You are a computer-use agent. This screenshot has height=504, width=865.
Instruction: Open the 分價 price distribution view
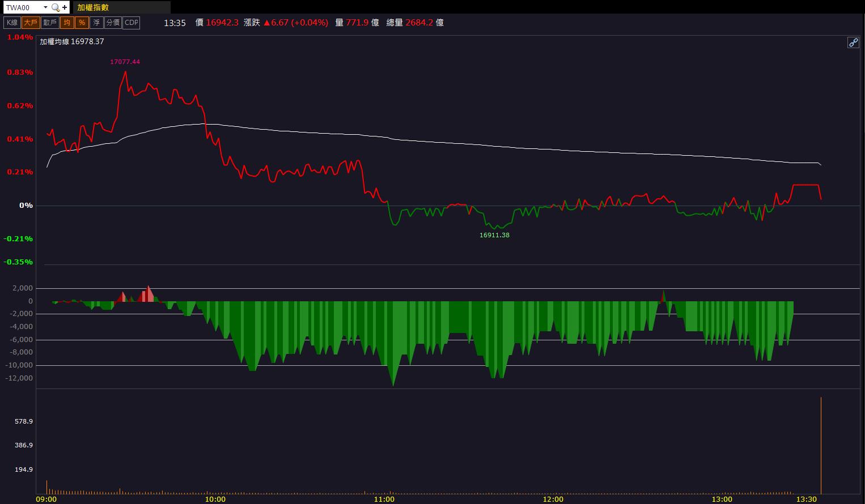[x=113, y=23]
